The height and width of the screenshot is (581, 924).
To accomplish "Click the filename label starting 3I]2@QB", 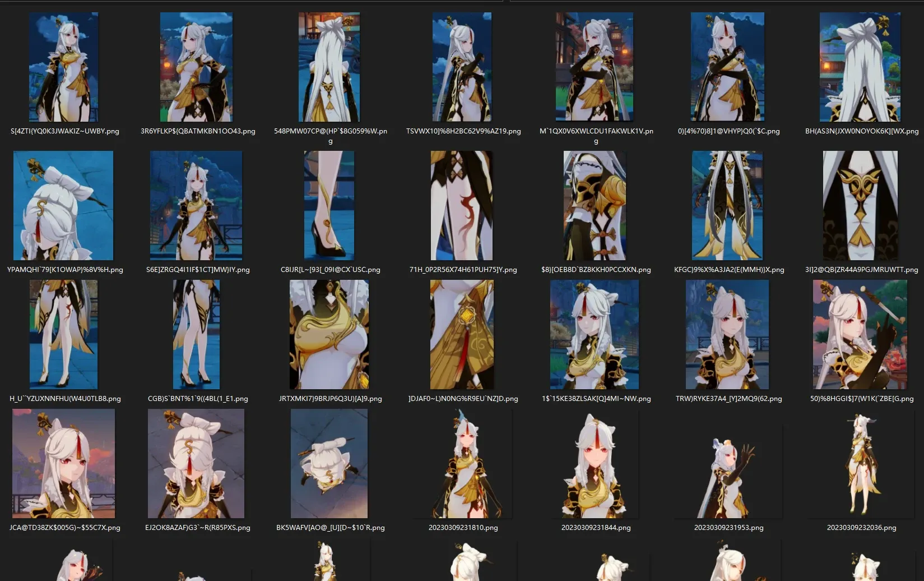I will [862, 270].
